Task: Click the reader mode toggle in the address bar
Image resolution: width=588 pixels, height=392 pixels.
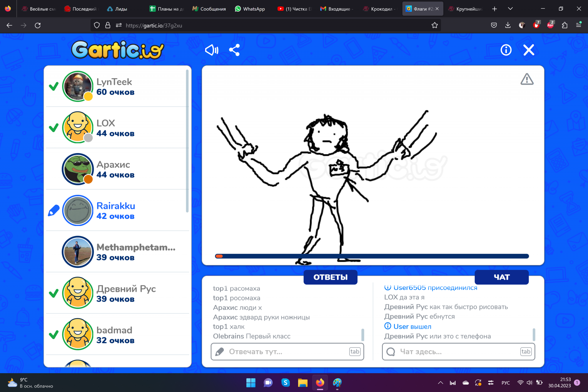Action: click(x=118, y=25)
